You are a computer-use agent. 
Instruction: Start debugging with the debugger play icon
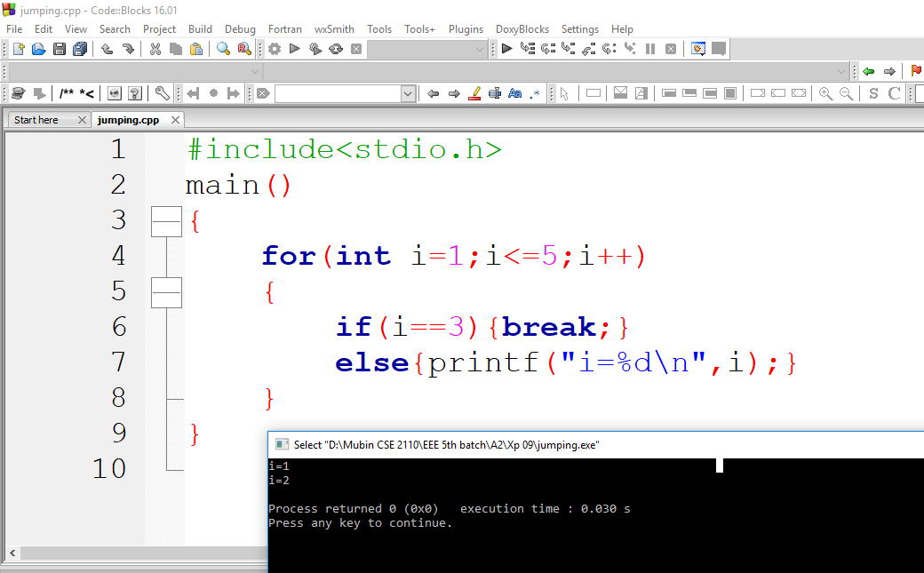click(x=507, y=49)
